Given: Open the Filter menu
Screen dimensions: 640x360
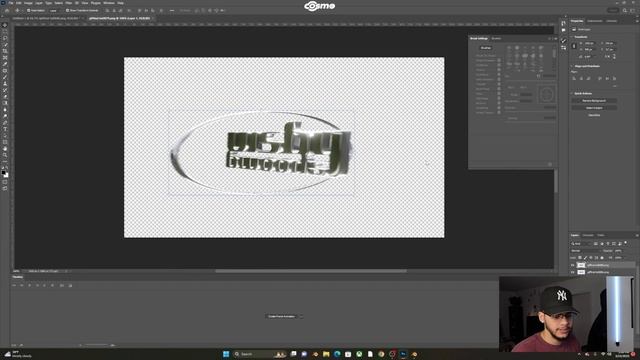Looking at the screenshot, I should (69, 3).
